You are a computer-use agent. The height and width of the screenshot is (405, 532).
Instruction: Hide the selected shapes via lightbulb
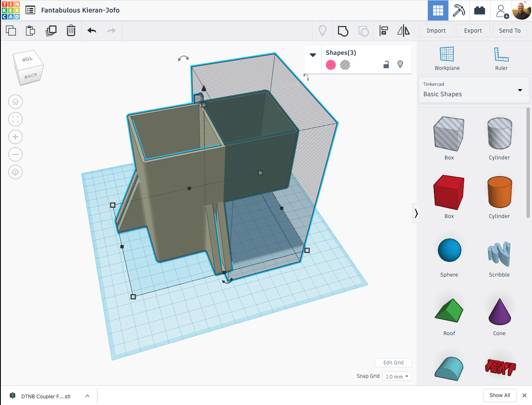click(x=400, y=64)
